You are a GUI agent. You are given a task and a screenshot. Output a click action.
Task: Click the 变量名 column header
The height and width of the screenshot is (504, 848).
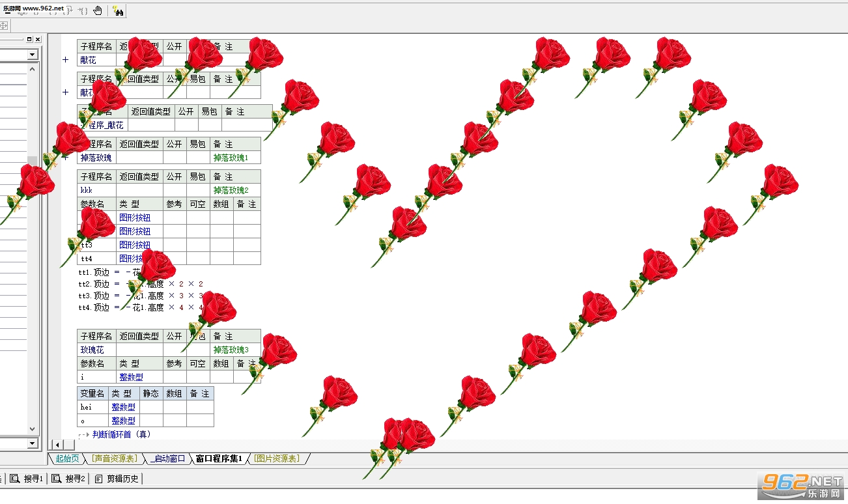(x=92, y=393)
